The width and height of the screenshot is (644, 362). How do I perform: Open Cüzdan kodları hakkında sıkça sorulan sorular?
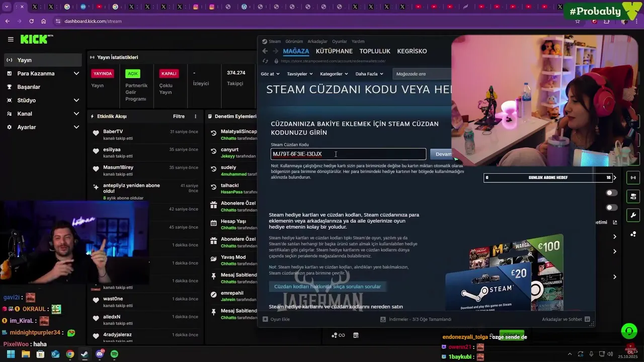pyautogui.click(x=328, y=287)
